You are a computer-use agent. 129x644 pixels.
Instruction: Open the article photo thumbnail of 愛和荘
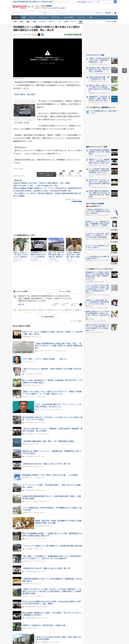(x=24, y=111)
